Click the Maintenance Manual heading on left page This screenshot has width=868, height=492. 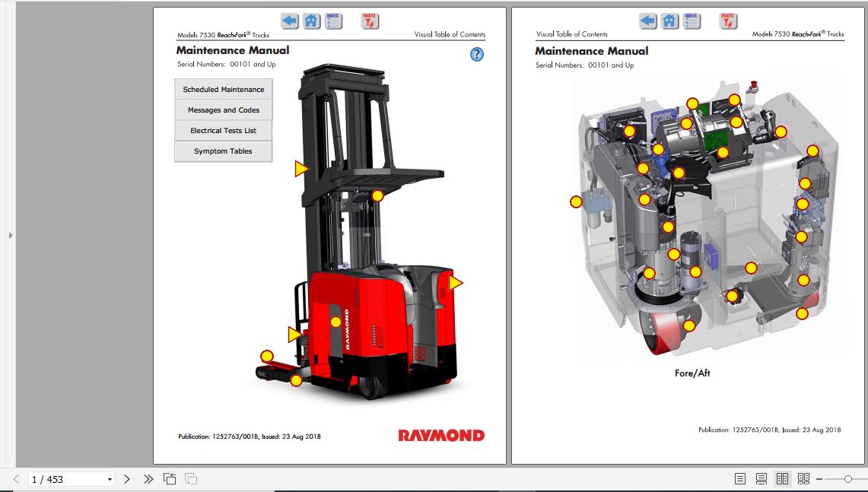point(233,50)
